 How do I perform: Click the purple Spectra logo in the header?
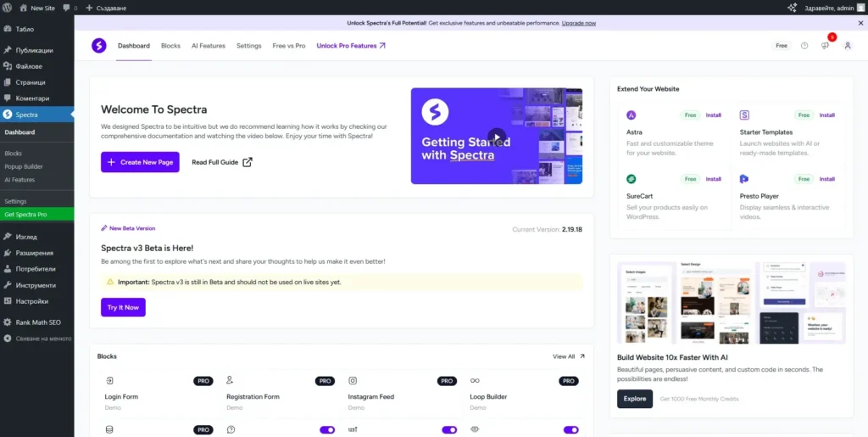pos(99,46)
